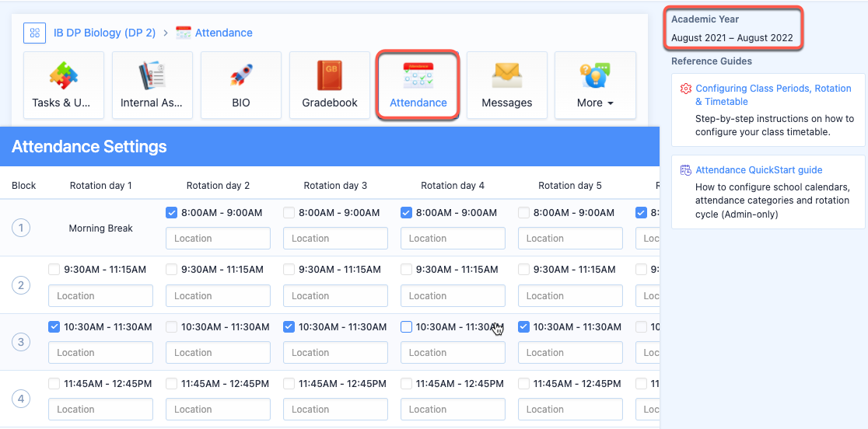
Task: Click Location field for Rotation day 3 block 1
Action: coord(335,239)
